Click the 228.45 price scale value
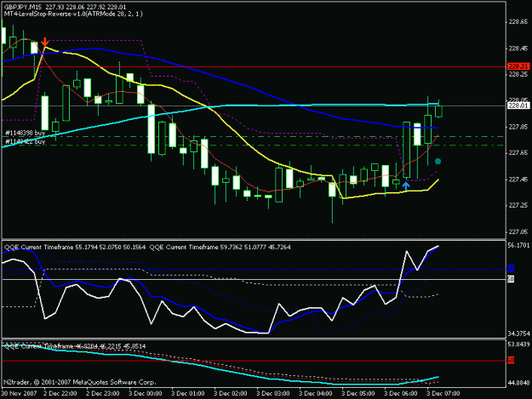 coord(518,48)
